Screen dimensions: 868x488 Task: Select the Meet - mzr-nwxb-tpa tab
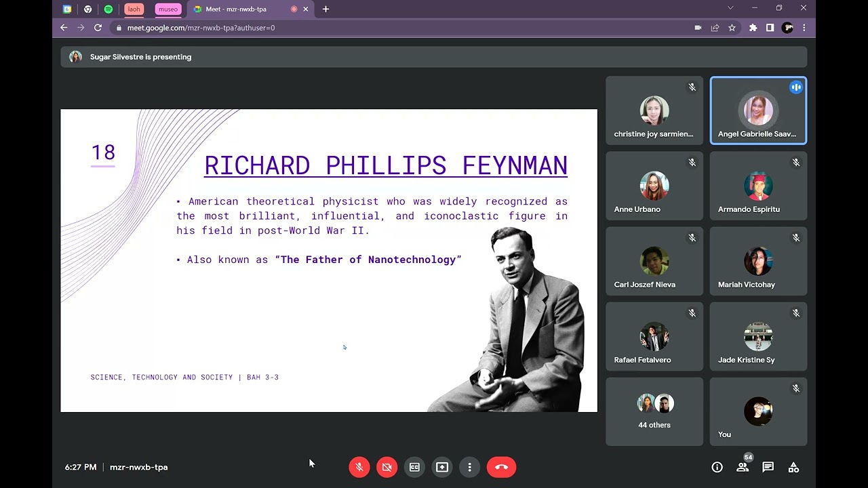(250, 9)
